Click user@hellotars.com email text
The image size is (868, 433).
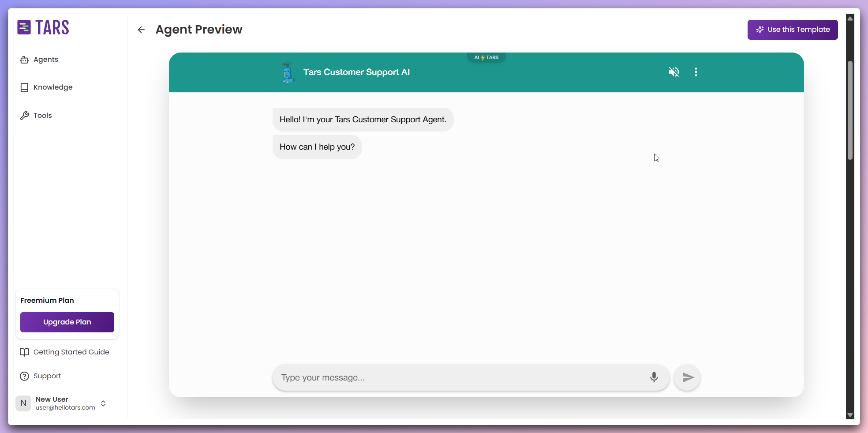point(65,407)
